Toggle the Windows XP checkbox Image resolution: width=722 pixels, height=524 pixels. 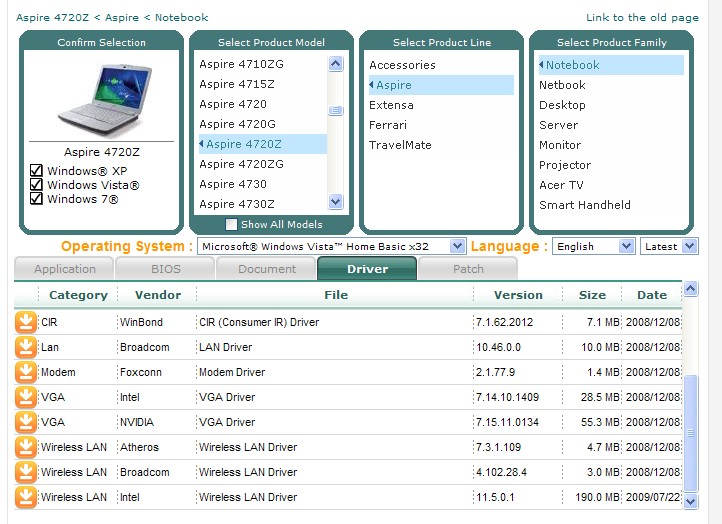[x=36, y=170]
